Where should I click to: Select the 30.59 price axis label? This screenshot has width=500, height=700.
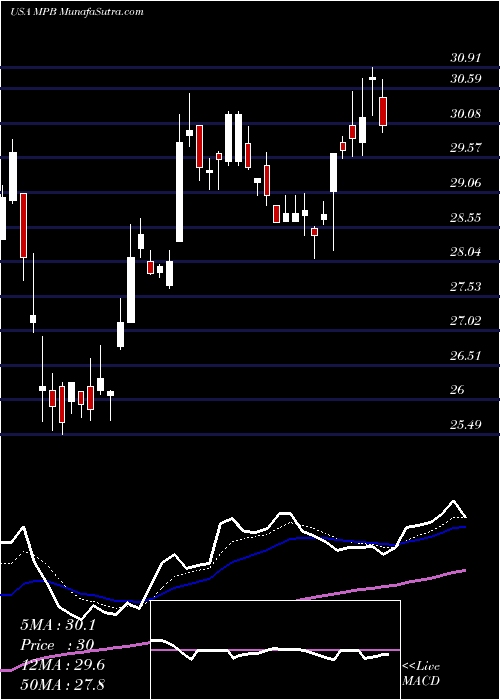pyautogui.click(x=466, y=79)
